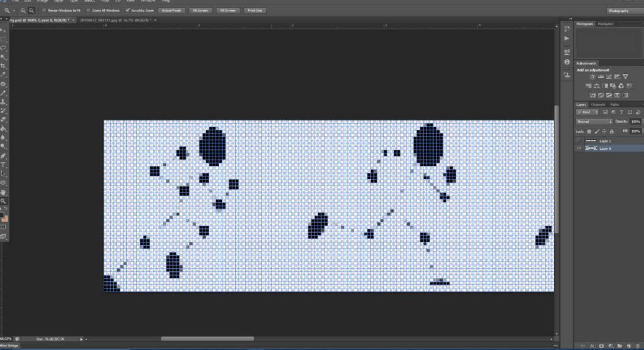Screen dimensions: 644x350
Task: Select the Eyedropper tool
Action: click(x=4, y=75)
